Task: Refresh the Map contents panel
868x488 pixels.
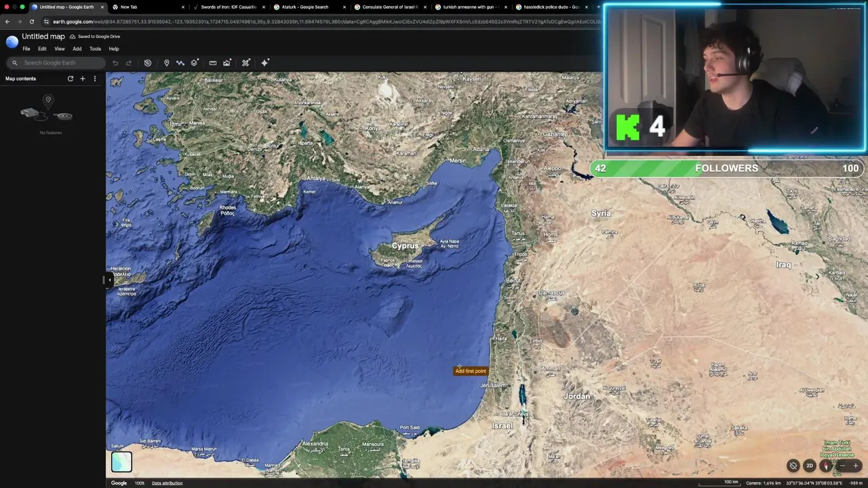Action: (x=71, y=79)
